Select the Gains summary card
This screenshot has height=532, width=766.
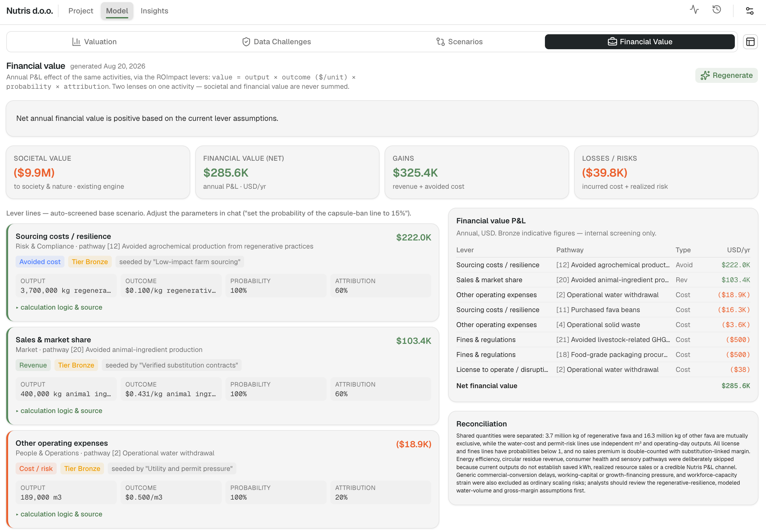pos(477,172)
